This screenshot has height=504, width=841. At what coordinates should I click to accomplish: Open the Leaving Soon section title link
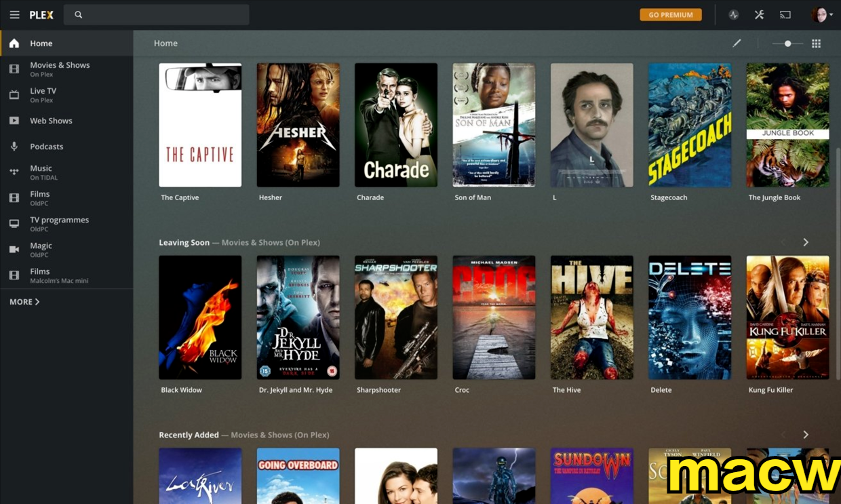point(184,243)
